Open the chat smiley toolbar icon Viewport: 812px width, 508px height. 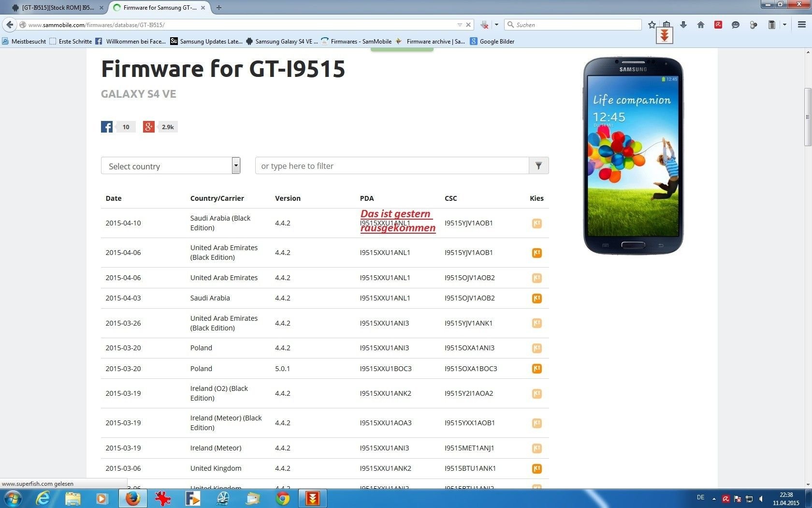point(736,25)
